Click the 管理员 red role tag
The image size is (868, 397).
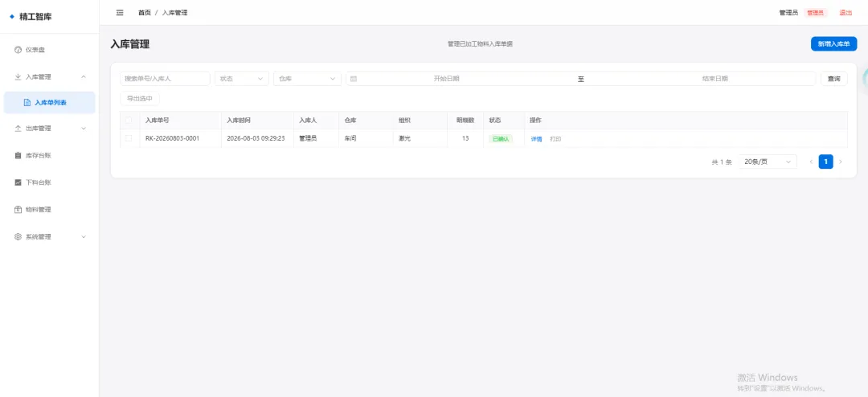[816, 13]
